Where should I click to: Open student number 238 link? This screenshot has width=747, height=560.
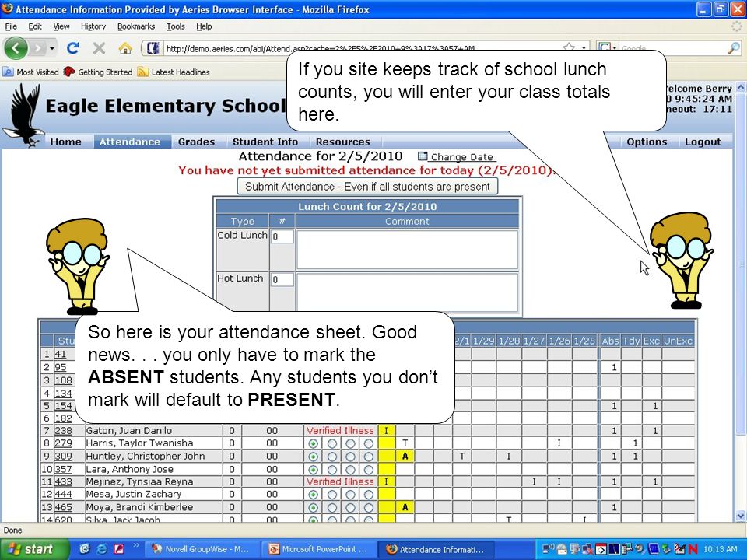(x=63, y=430)
